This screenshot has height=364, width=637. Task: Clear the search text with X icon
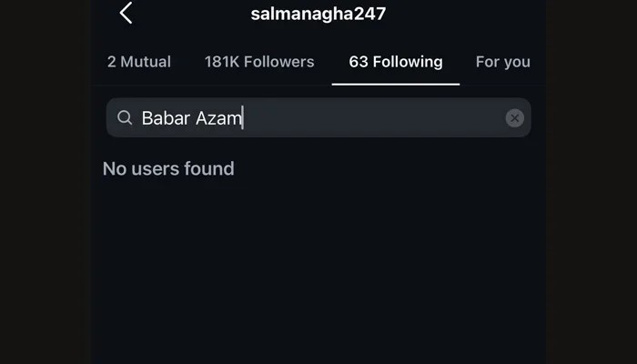(514, 118)
